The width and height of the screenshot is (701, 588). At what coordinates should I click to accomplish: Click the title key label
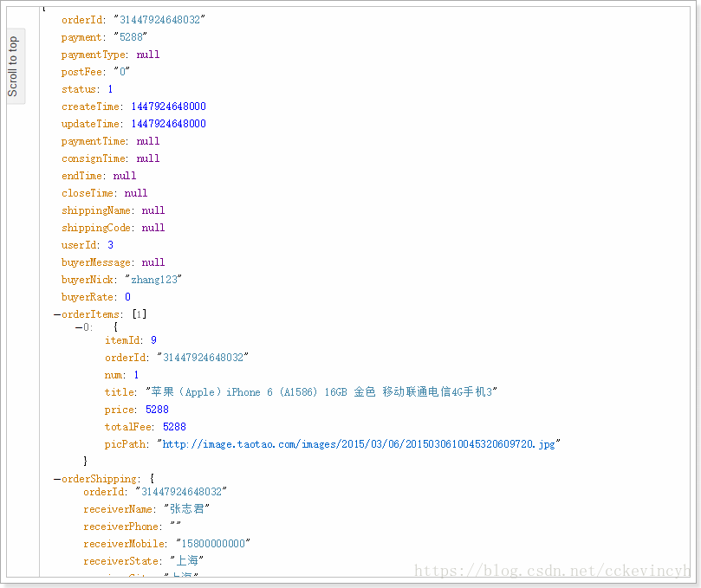pyautogui.click(x=120, y=393)
